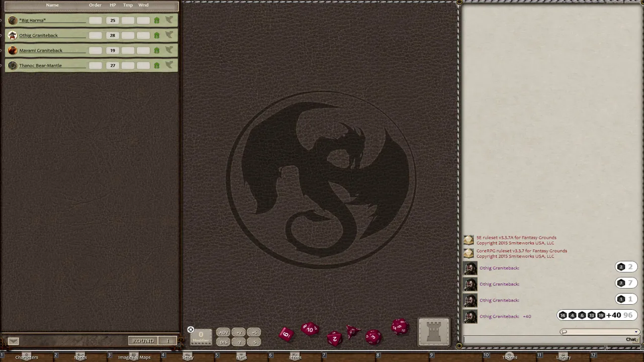Click the ROUND button

coord(143,341)
